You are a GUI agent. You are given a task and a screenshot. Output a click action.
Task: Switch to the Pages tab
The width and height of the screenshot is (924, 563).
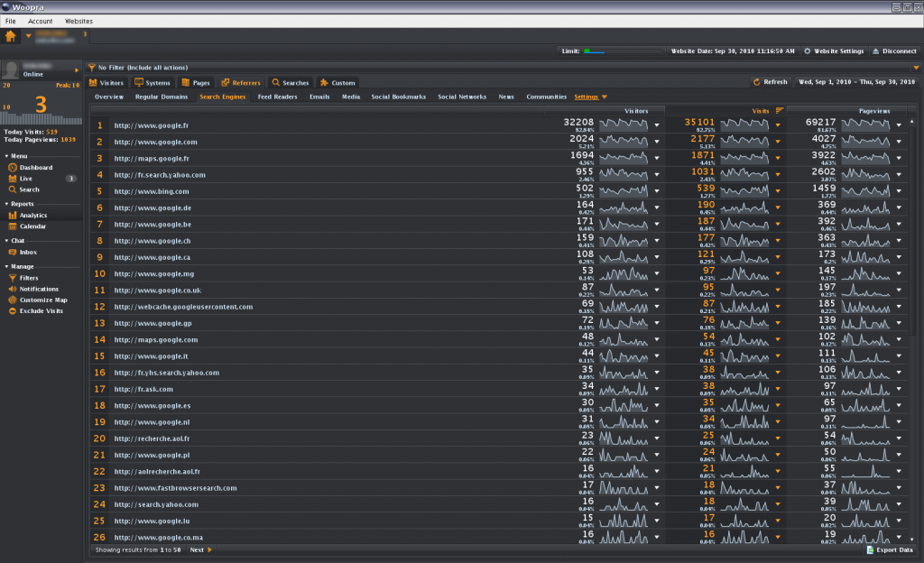tap(196, 82)
